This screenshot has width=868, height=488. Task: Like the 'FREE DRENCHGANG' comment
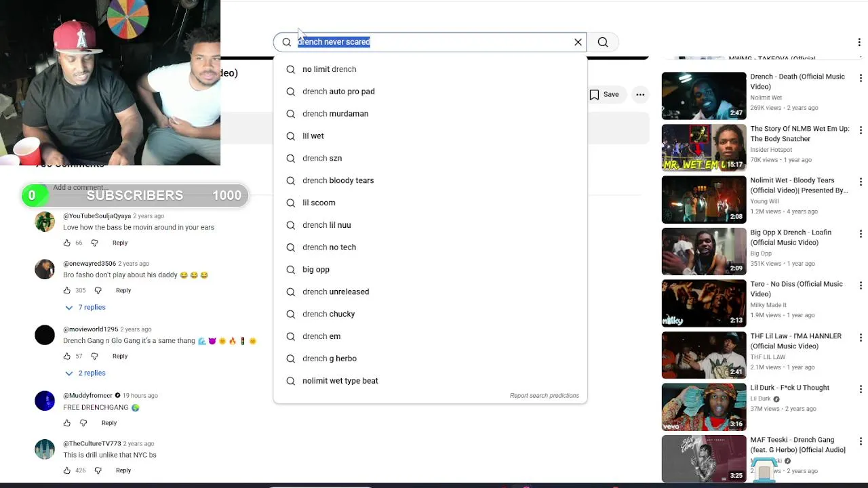coord(67,423)
